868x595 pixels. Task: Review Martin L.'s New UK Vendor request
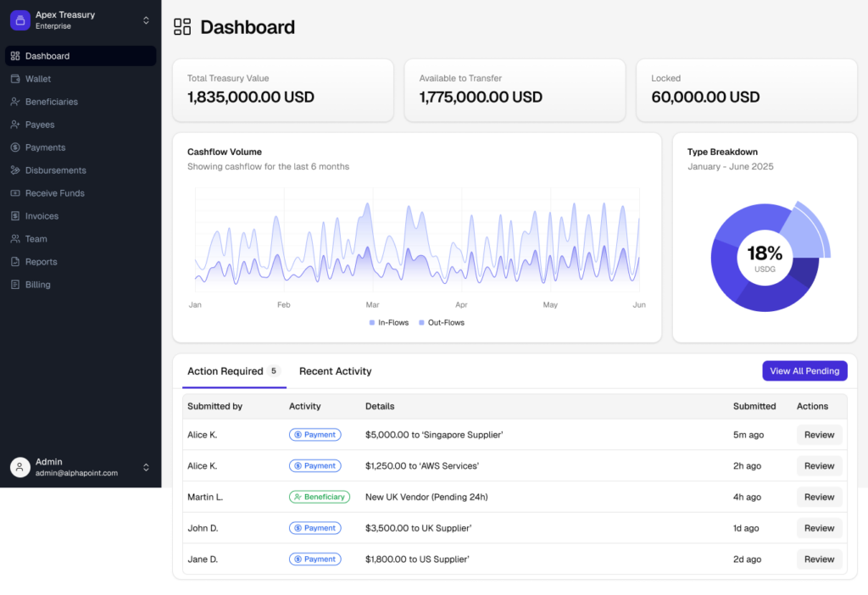(819, 497)
